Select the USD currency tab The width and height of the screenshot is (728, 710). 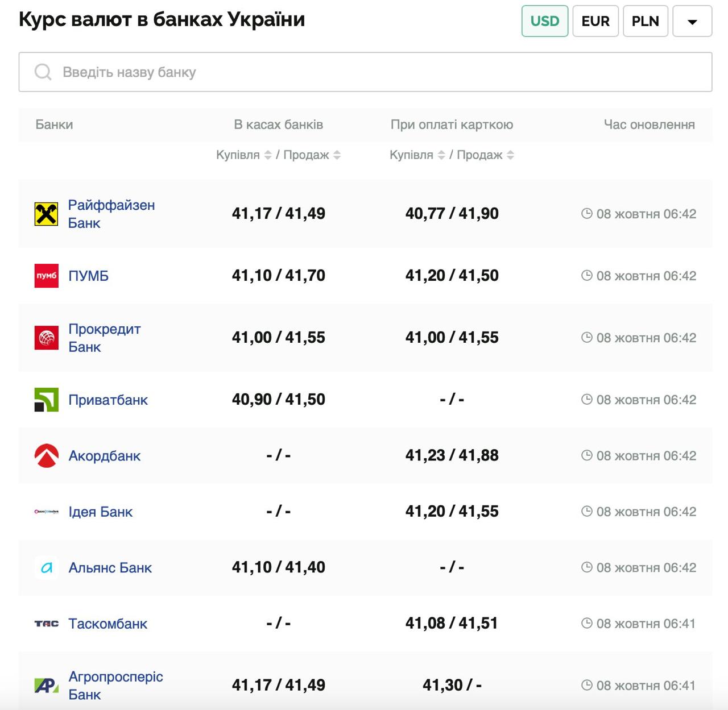544,22
